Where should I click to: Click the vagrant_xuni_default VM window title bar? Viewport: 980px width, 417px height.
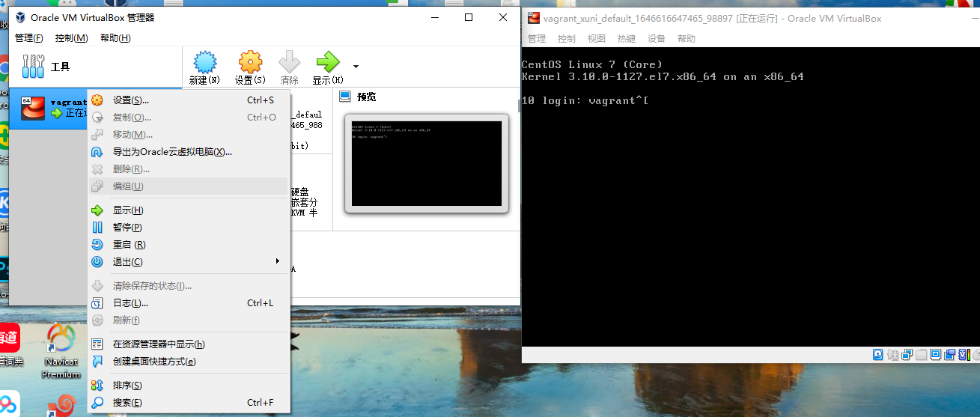(751, 18)
